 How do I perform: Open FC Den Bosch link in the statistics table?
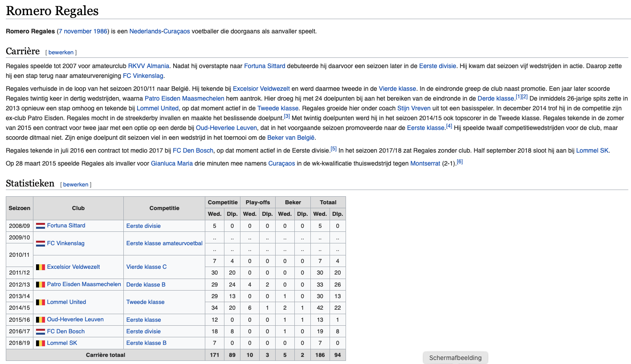[66, 332]
